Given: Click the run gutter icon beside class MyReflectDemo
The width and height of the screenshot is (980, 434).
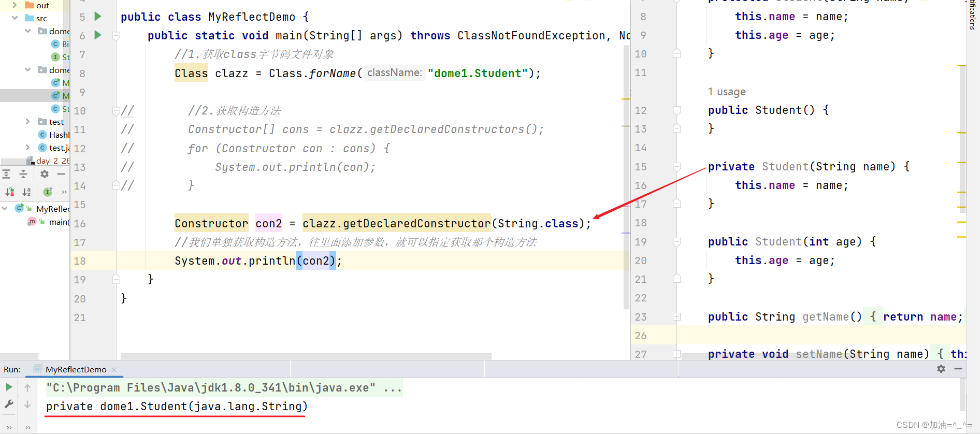Looking at the screenshot, I should point(98,17).
